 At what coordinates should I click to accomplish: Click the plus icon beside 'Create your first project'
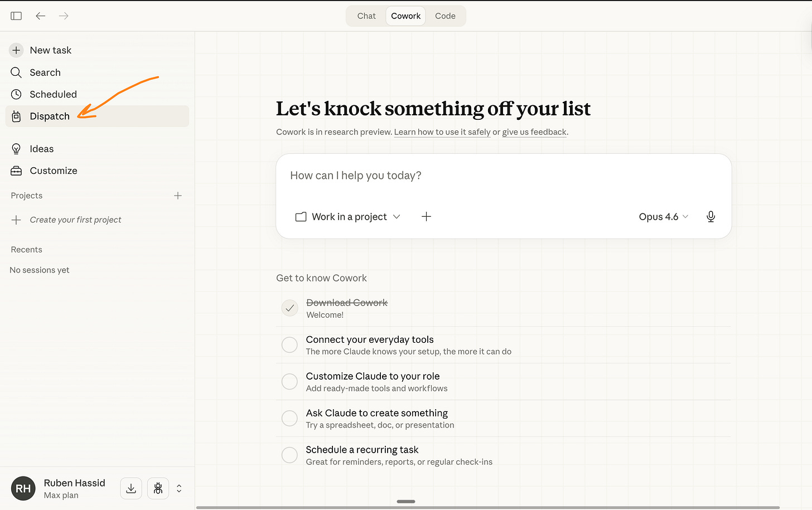pyautogui.click(x=16, y=220)
